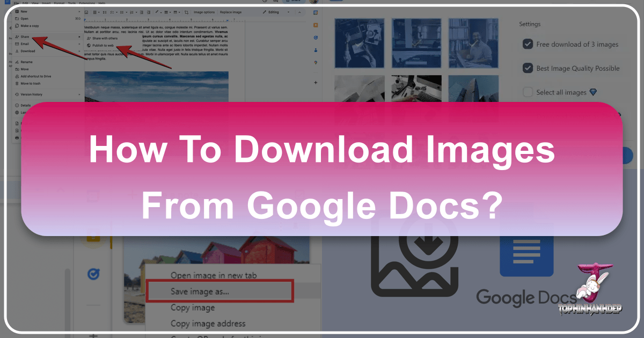The height and width of the screenshot is (338, 644).
Task: Select the crop image tool
Action: 187,12
